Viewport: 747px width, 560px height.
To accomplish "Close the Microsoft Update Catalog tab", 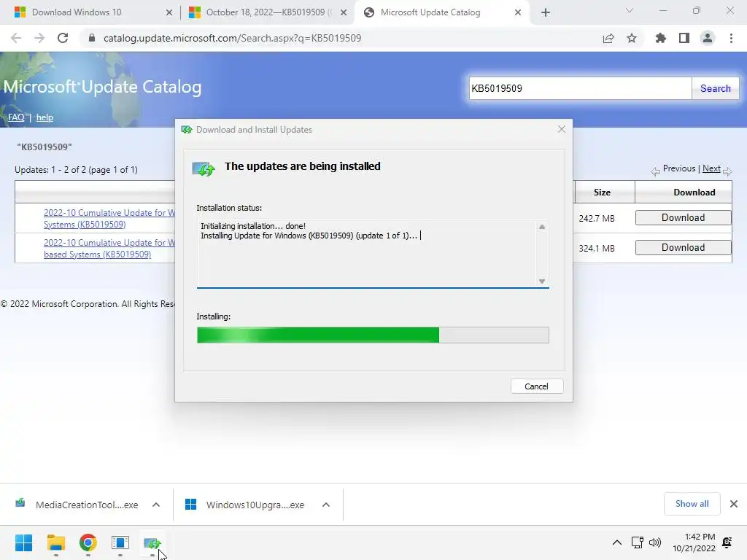I will tap(518, 12).
